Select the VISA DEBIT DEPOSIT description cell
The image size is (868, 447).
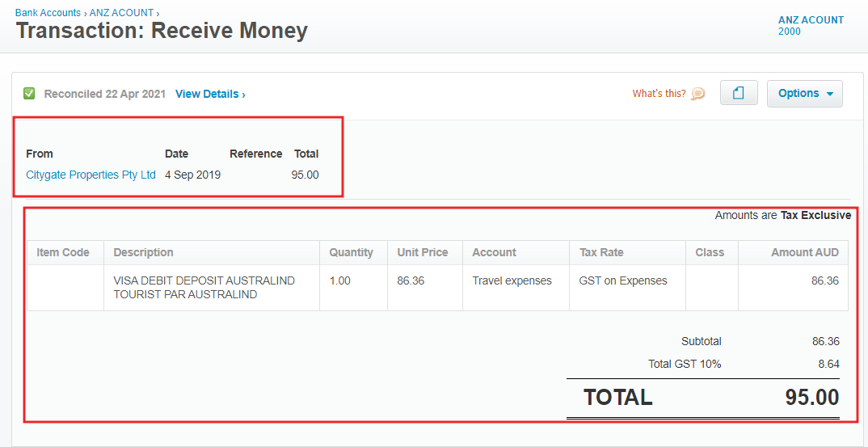click(212, 288)
